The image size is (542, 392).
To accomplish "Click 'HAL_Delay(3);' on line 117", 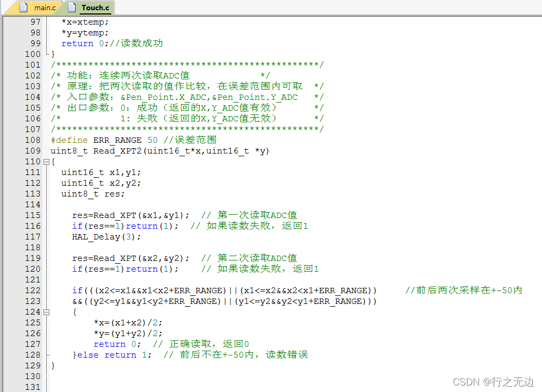I will (106, 237).
